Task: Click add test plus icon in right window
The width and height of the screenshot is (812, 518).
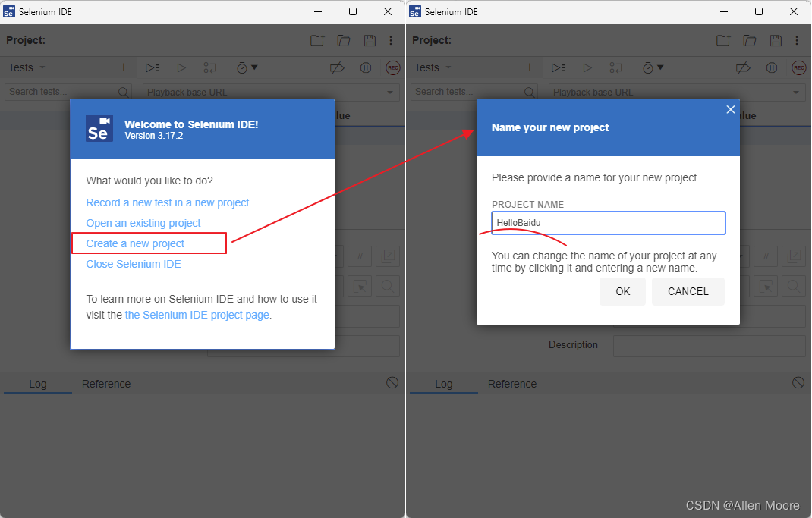Action: click(x=529, y=67)
